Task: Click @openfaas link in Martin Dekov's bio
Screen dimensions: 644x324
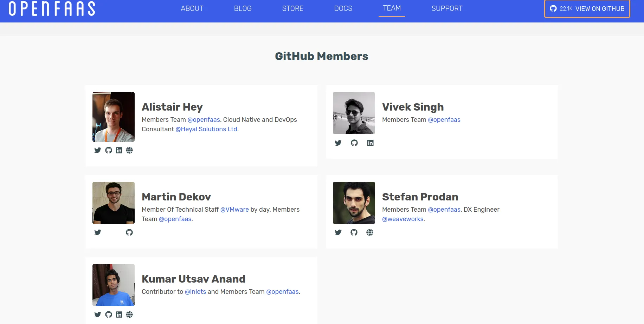Action: [x=175, y=219]
